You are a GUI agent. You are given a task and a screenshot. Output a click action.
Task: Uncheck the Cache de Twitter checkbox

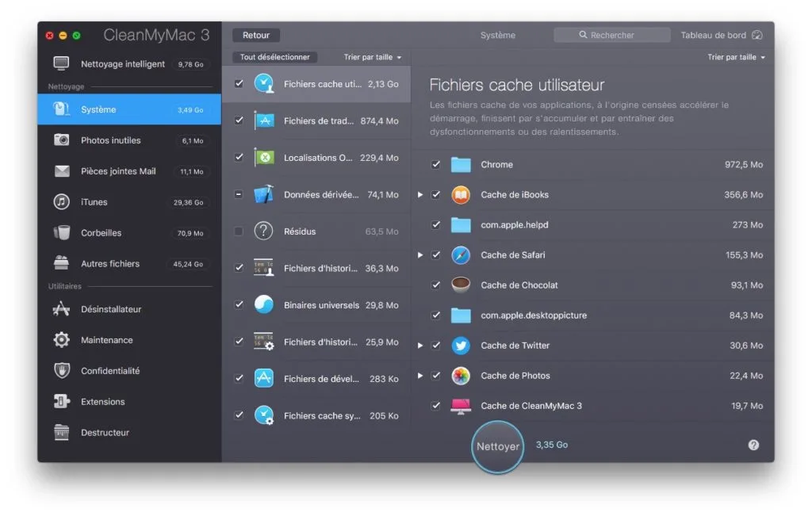436,346
